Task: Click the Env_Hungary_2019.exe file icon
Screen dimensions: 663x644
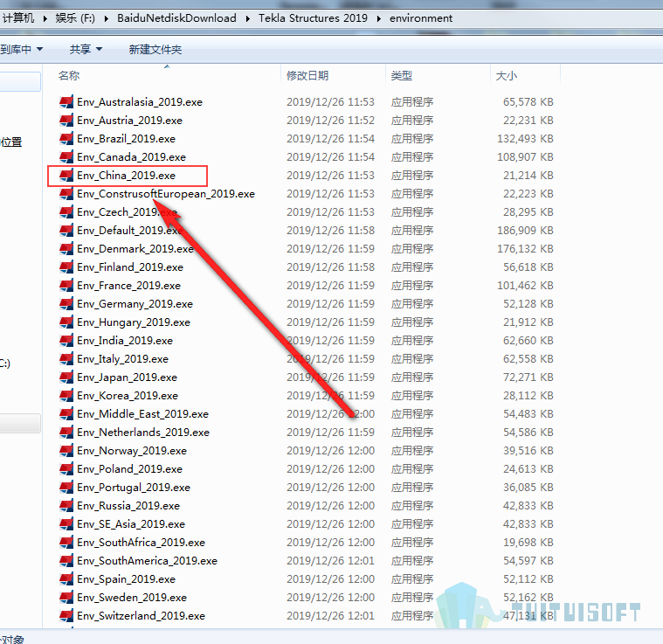Action: click(x=66, y=322)
